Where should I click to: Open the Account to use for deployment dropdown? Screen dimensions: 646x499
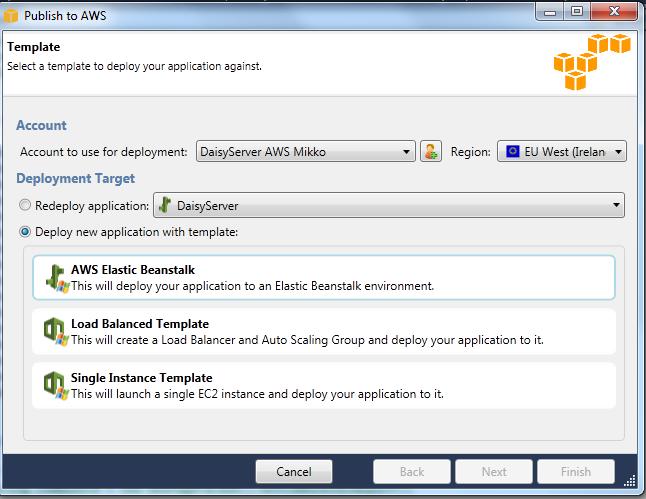306,151
